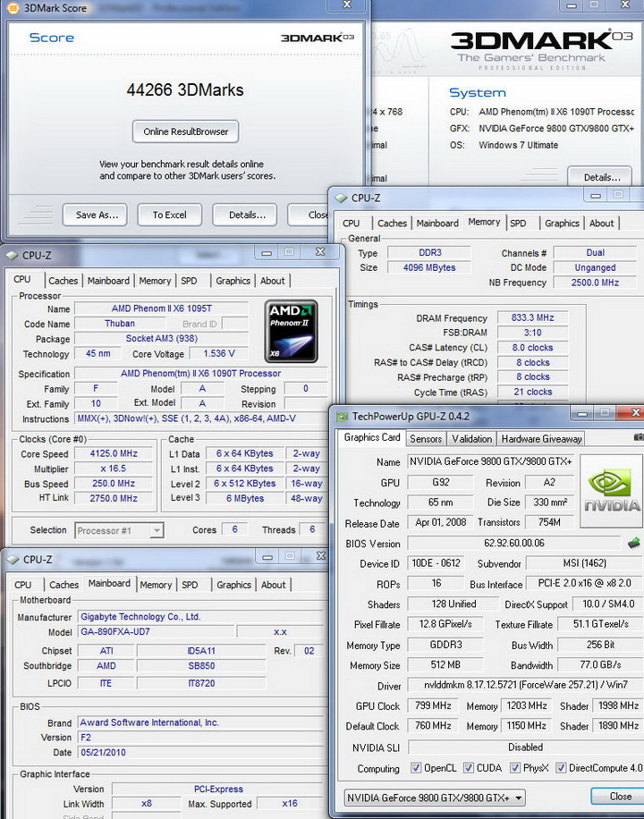Open the Processor #1 selection dropdown

[x=119, y=531]
